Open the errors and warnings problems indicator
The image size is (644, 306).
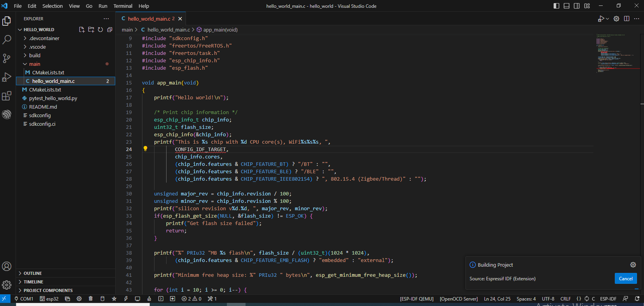click(x=191, y=299)
